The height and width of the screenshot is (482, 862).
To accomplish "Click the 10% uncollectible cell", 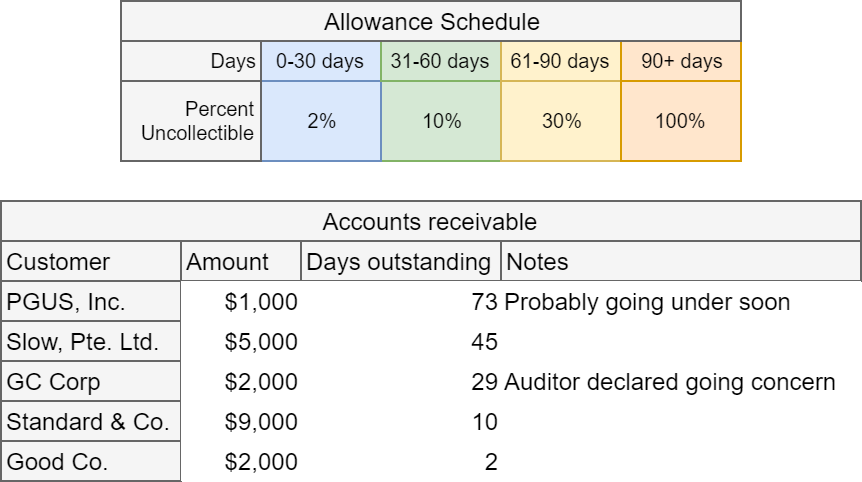I will [440, 121].
